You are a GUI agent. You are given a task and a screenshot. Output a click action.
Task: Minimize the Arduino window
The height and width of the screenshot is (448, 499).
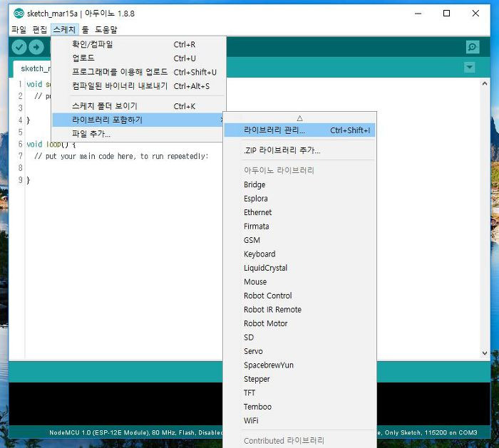coord(418,14)
